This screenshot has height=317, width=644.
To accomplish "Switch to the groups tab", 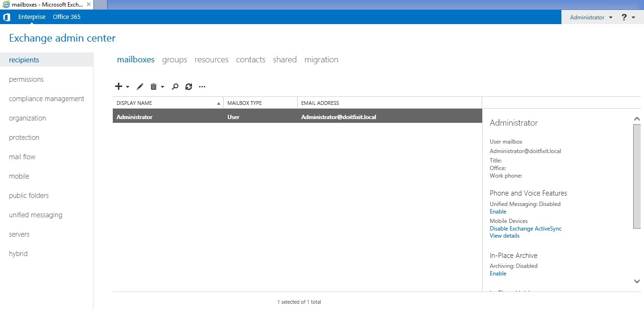I will pos(174,60).
